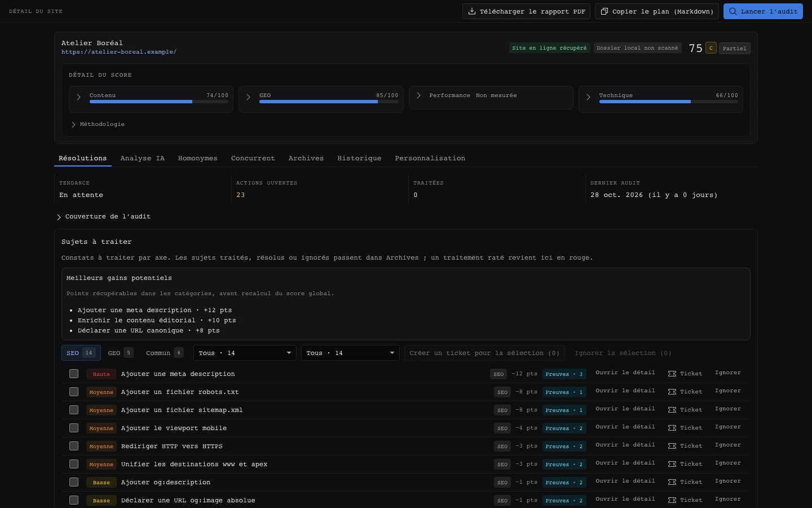812x508 pixels.
Task: Expand the Technique score card
Action: pos(588,97)
